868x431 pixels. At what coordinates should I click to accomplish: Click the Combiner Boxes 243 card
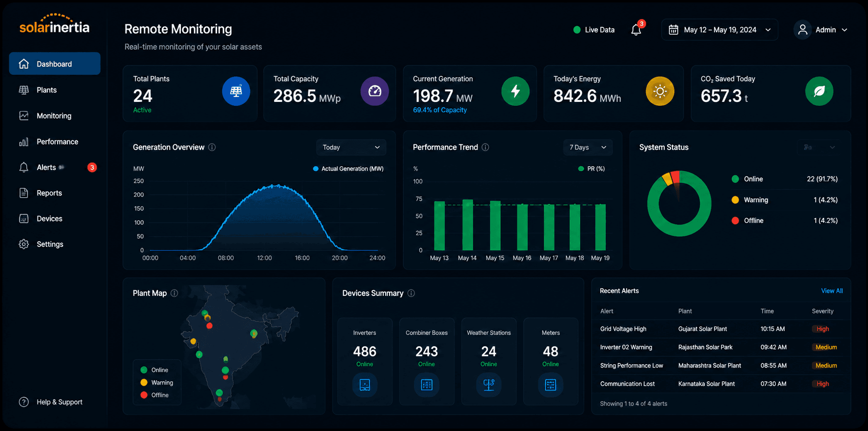click(427, 361)
